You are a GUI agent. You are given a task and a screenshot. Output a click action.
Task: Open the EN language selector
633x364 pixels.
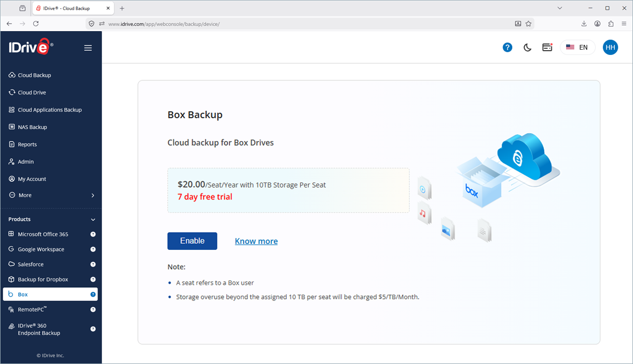(577, 47)
